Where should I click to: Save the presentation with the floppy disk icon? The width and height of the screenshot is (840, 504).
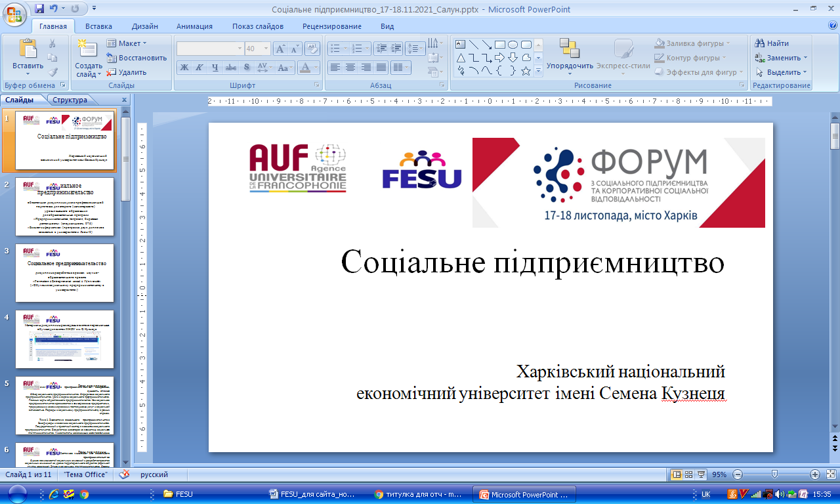pos(39,9)
